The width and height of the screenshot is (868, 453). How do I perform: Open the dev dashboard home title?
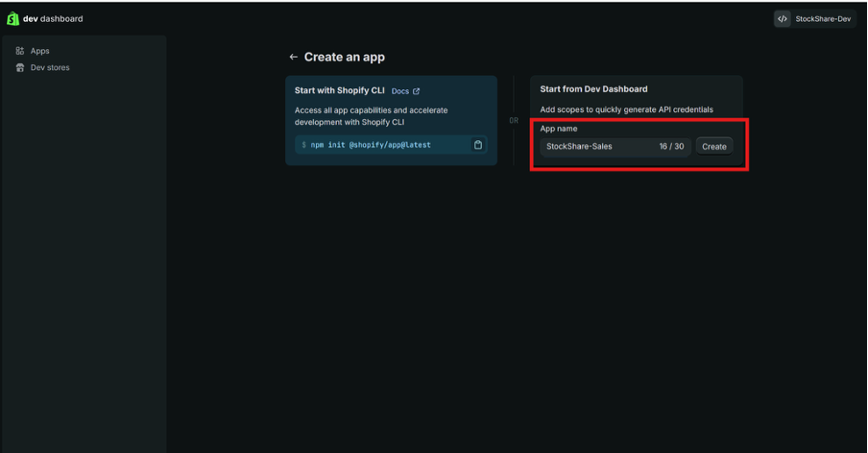coord(53,19)
